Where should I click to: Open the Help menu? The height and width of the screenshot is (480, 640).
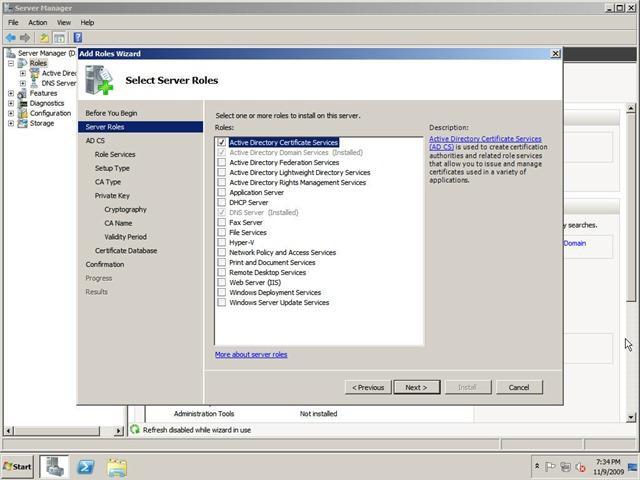click(87, 22)
